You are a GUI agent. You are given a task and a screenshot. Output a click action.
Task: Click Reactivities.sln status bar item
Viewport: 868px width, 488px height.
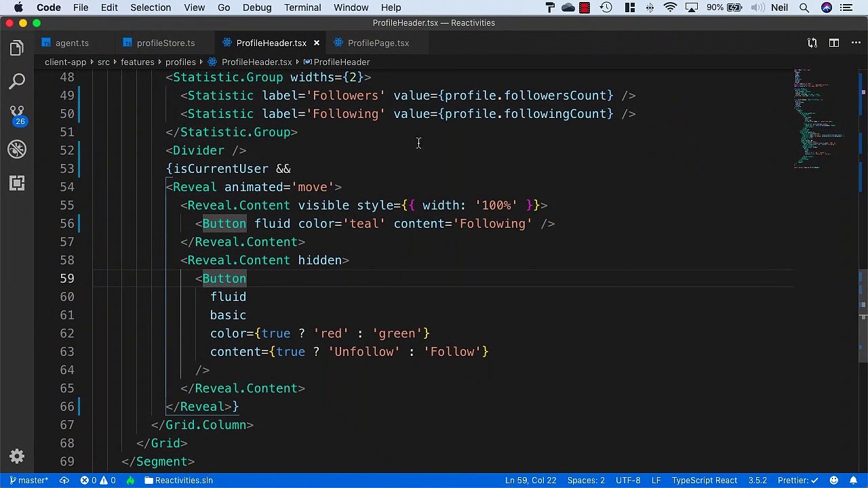[x=178, y=480]
